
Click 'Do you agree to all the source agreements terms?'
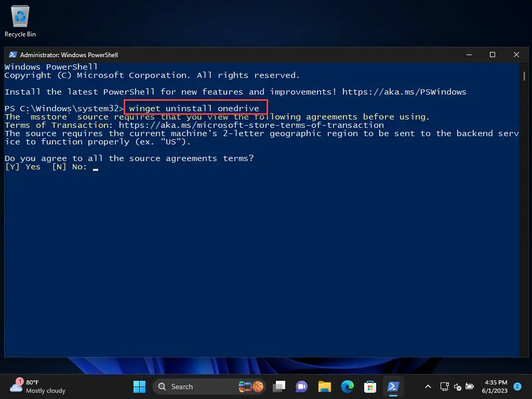coord(129,158)
